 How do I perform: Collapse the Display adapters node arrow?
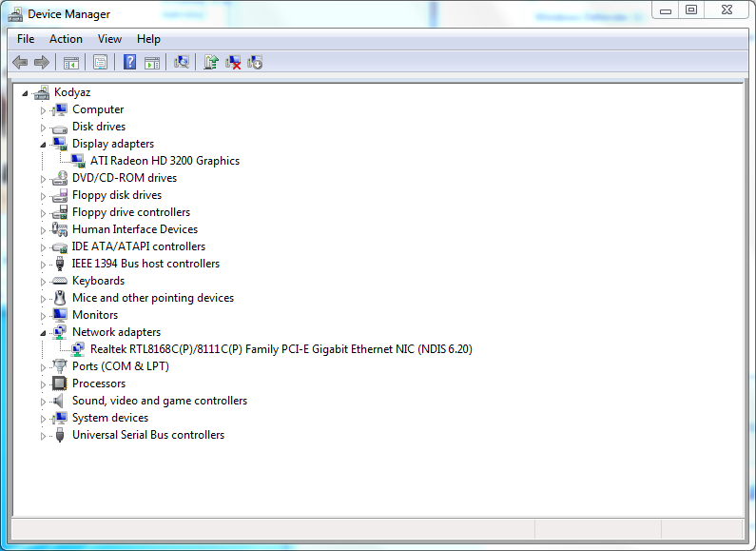click(43, 145)
